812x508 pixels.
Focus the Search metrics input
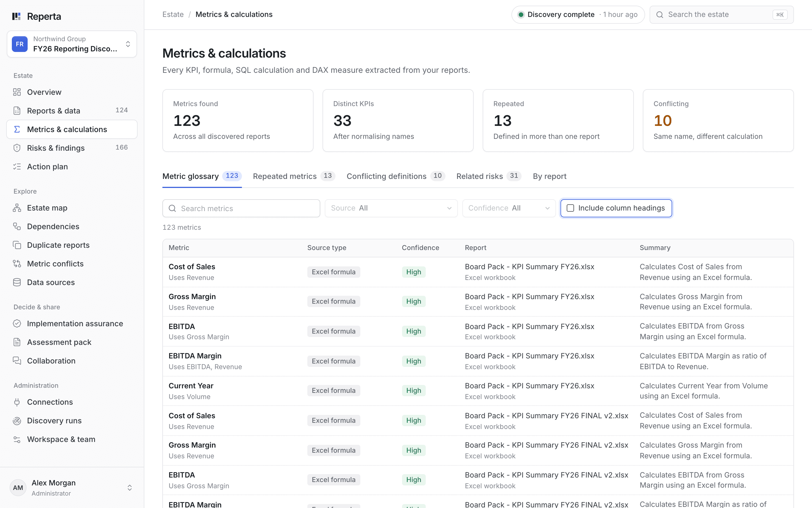pos(241,208)
